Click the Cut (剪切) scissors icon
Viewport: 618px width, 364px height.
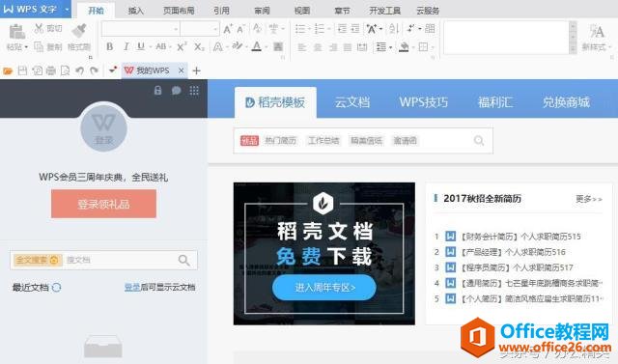pos(39,28)
